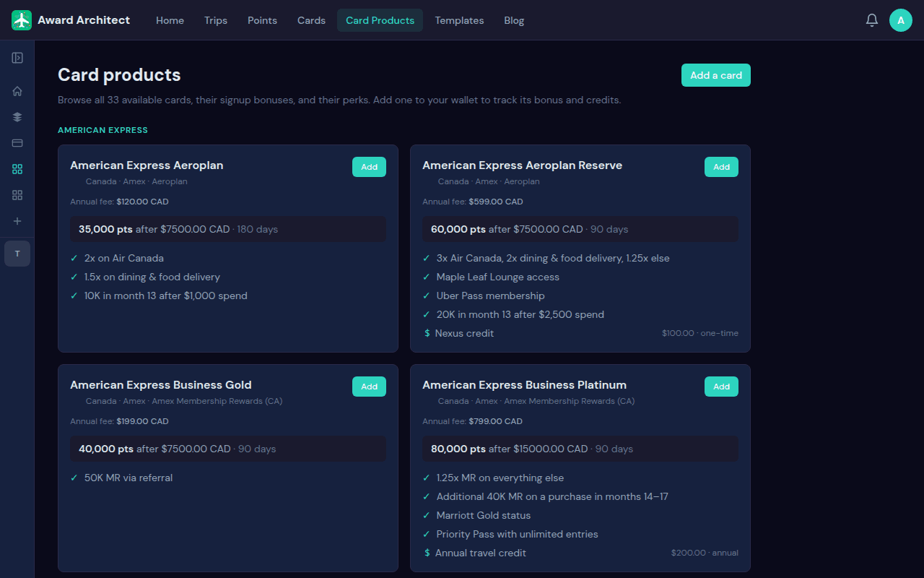Click the "3x Air Canada, 2x dining" perk line

pos(553,258)
